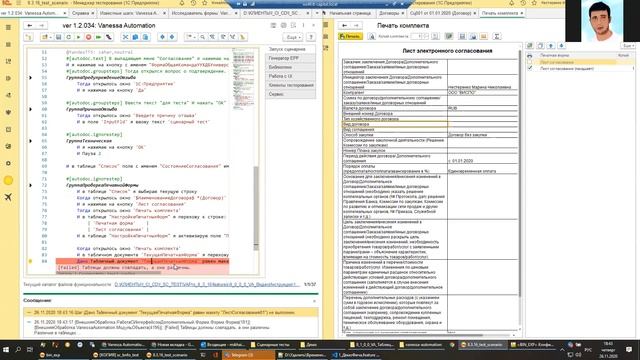The width and height of the screenshot is (640, 360).
Task: Open the Telegram item on the taskbar
Action: (x=249, y=355)
